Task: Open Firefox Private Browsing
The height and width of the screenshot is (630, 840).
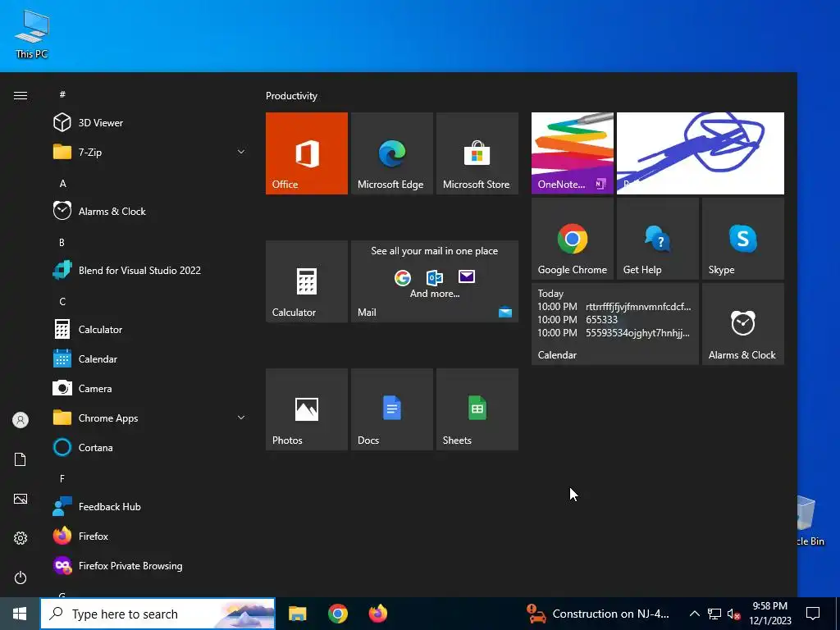Action: (x=150, y=566)
